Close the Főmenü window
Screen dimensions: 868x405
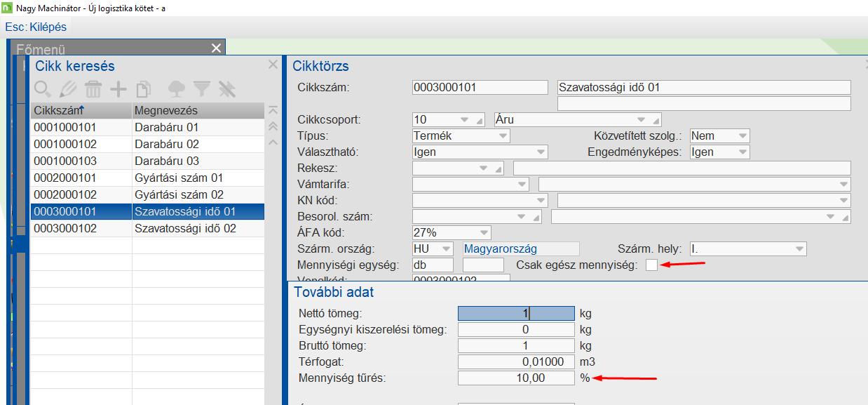point(215,48)
